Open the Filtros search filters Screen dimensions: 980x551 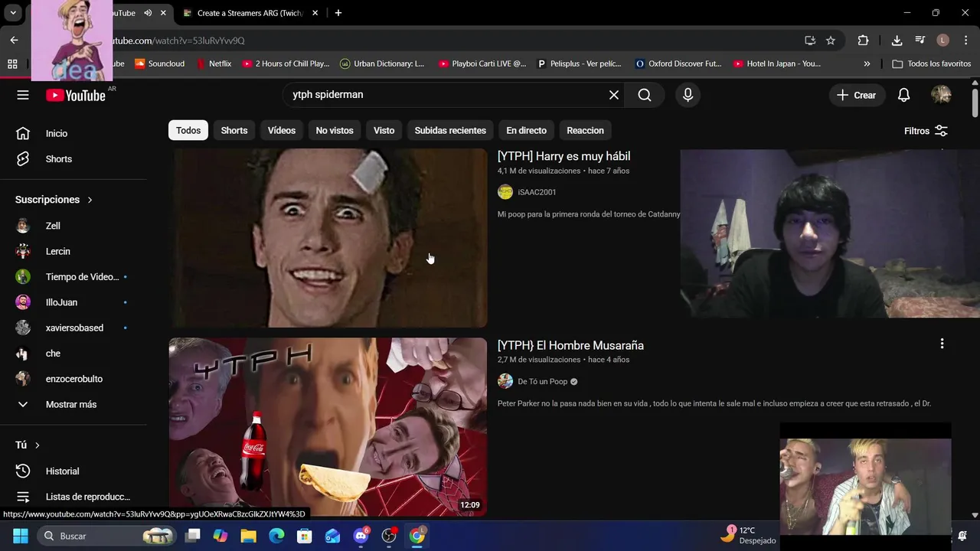point(926,131)
